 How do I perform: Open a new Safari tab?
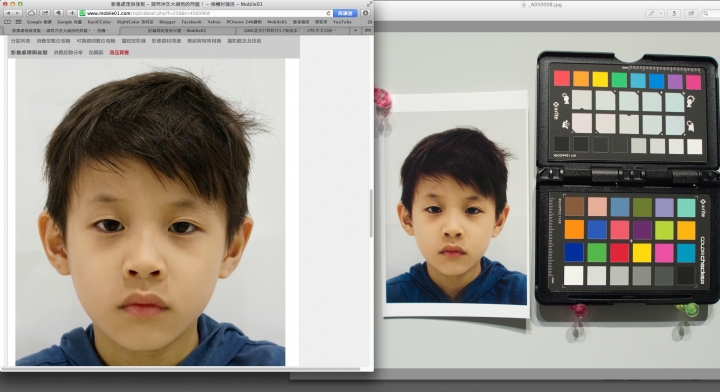click(x=355, y=31)
